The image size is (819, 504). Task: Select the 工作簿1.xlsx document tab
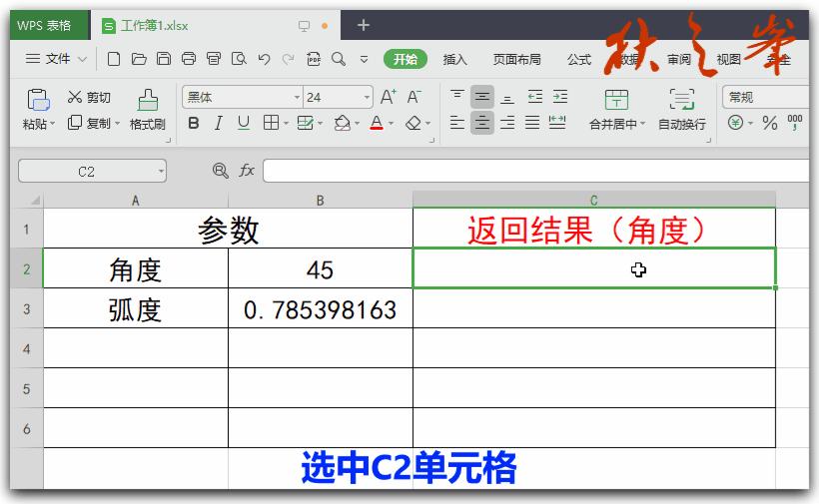[217, 26]
